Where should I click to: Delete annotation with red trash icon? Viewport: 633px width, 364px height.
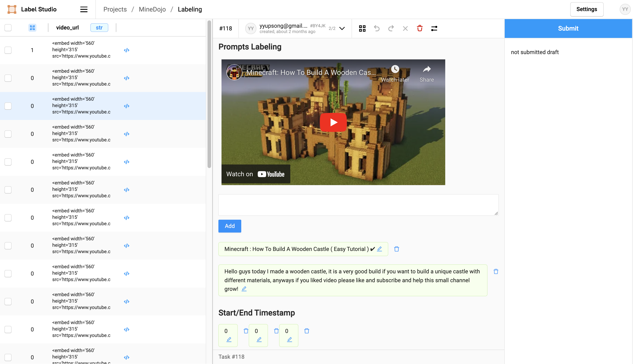click(x=419, y=28)
